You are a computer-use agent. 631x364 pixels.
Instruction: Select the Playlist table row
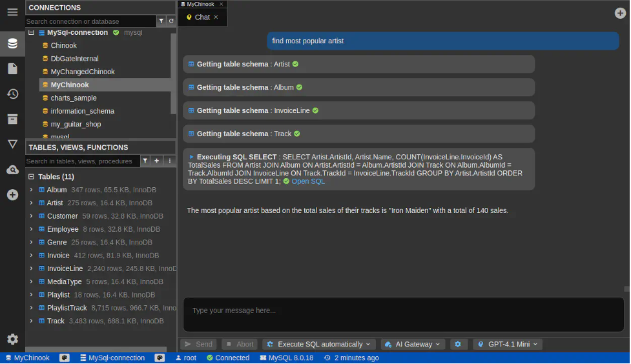[101, 295]
